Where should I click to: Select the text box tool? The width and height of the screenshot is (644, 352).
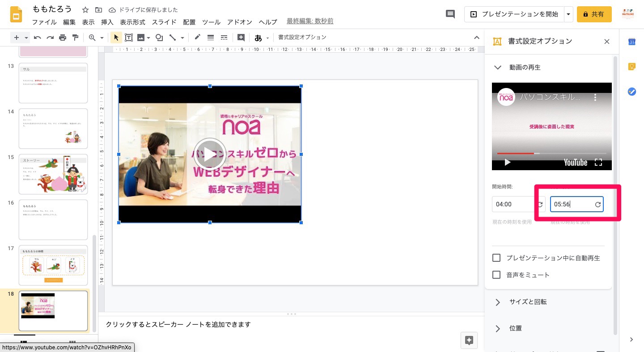(129, 38)
